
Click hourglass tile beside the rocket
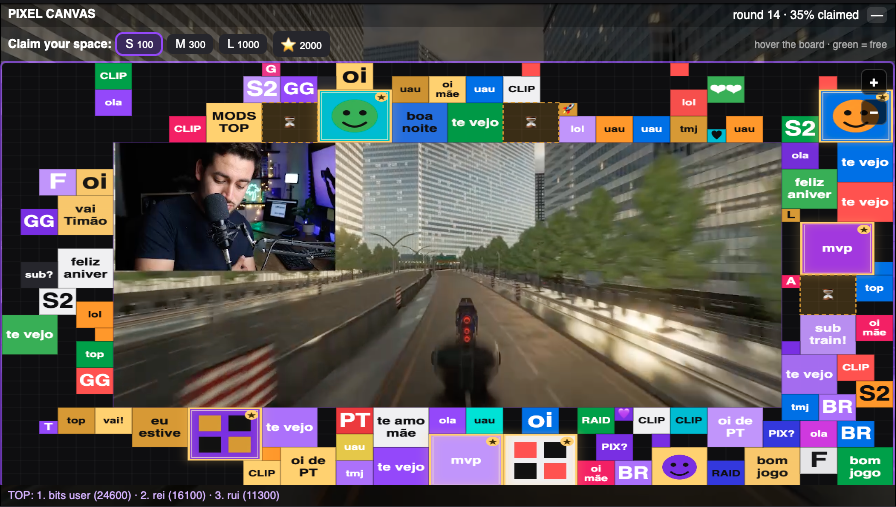[x=531, y=122]
